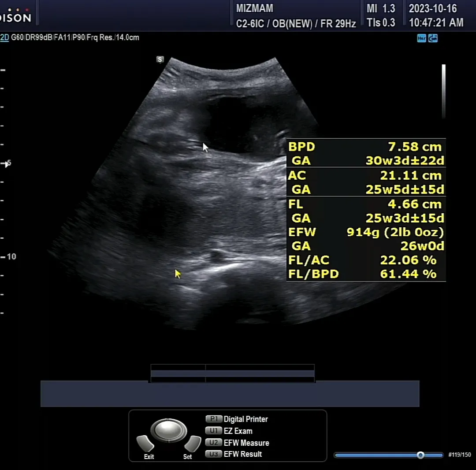Click the cine frame counter #119/150

(460, 455)
